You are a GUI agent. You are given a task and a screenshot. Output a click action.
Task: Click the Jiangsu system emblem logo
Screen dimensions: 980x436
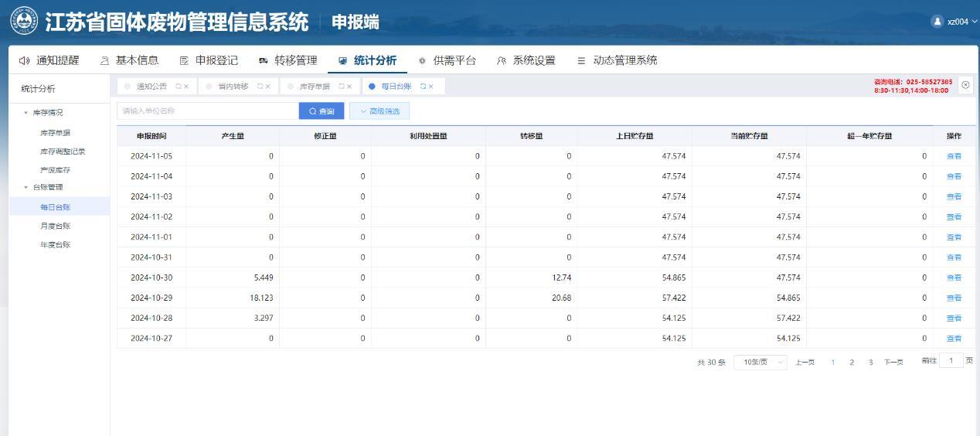click(24, 21)
